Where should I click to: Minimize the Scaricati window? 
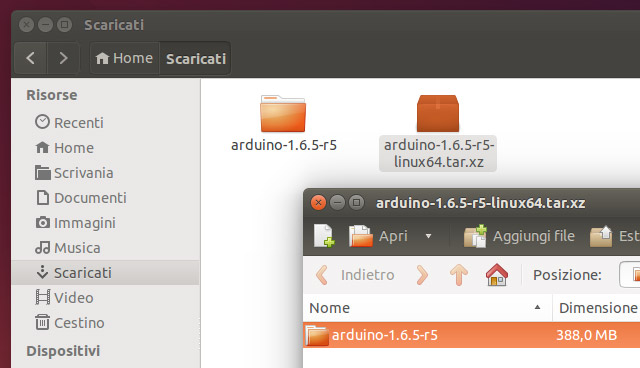pyautogui.click(x=45, y=25)
